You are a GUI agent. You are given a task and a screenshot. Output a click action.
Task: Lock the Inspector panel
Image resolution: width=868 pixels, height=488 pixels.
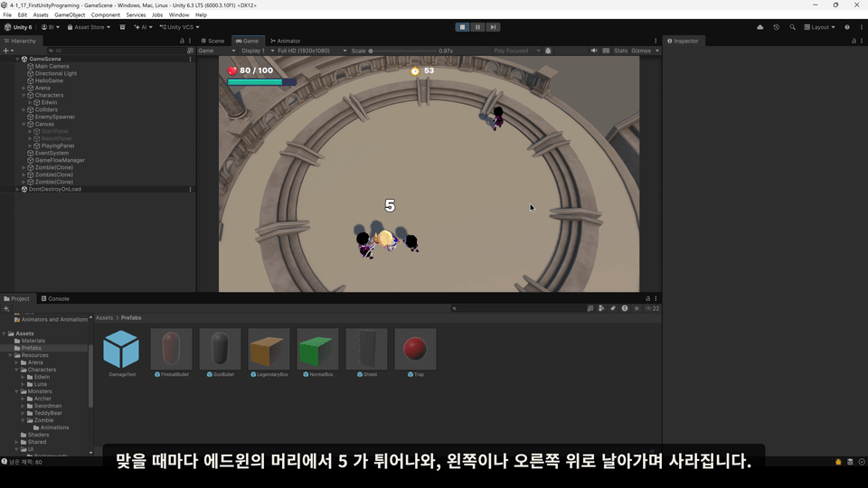pyautogui.click(x=854, y=41)
